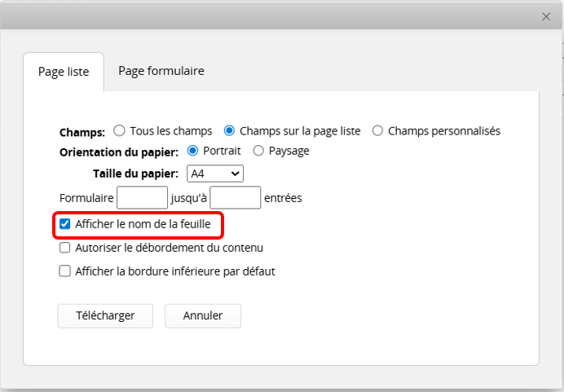Click the Champs personnalisés label text
The width and height of the screenshot is (564, 392).
pyautogui.click(x=443, y=130)
